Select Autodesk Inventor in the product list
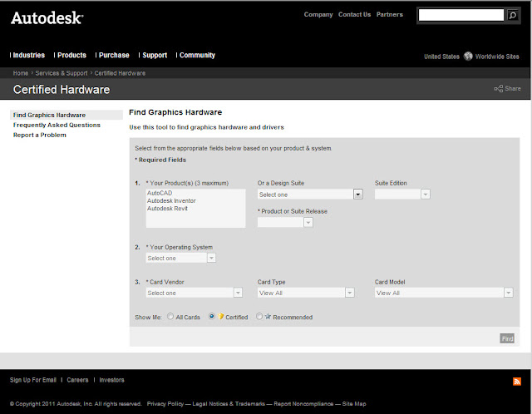The height and width of the screenshot is (414, 532). click(x=171, y=200)
